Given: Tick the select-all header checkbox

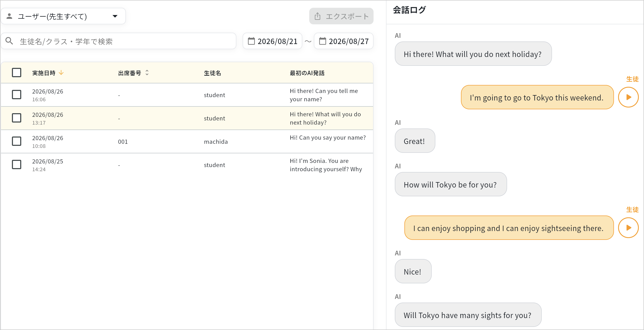Looking at the screenshot, I should (17, 73).
